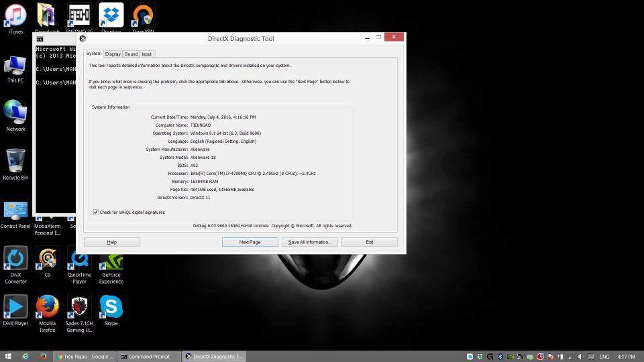Launch the Skype desktop shortcut
This screenshot has width=644, height=362.
point(111,310)
